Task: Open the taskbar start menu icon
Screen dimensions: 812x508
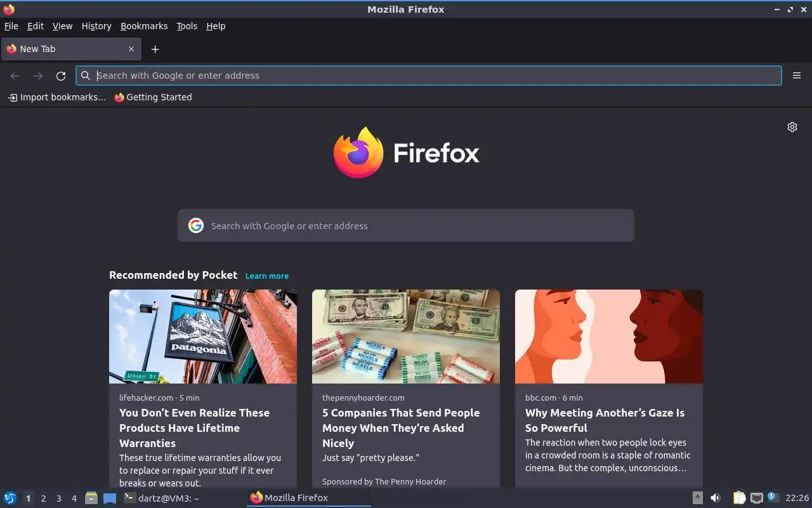Action: click(10, 498)
